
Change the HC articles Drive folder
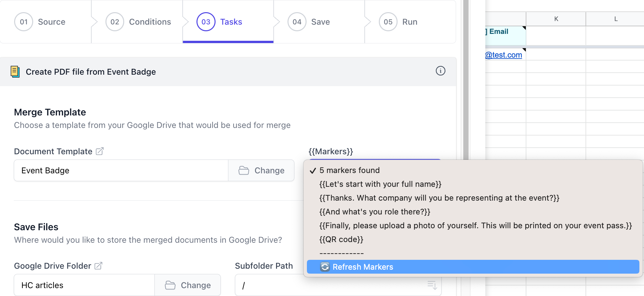click(188, 285)
